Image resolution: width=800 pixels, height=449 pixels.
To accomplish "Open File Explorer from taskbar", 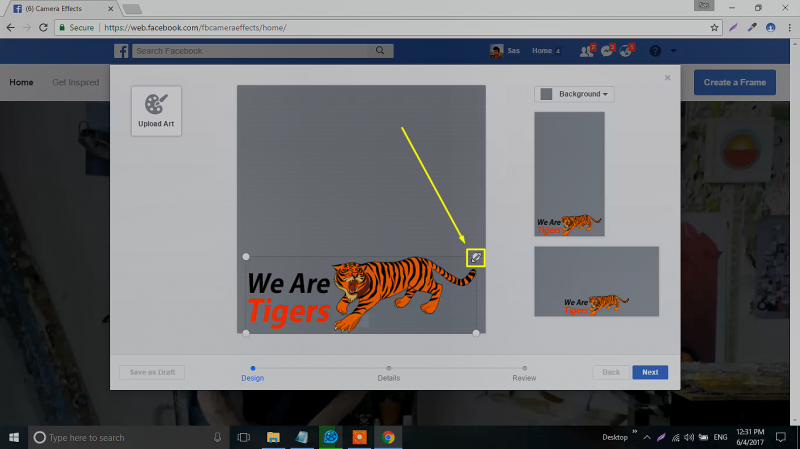I will pyautogui.click(x=273, y=437).
